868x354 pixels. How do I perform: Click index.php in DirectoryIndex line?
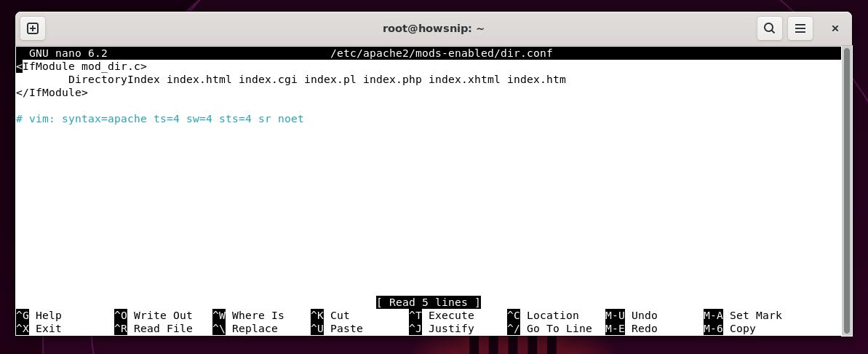click(x=392, y=80)
